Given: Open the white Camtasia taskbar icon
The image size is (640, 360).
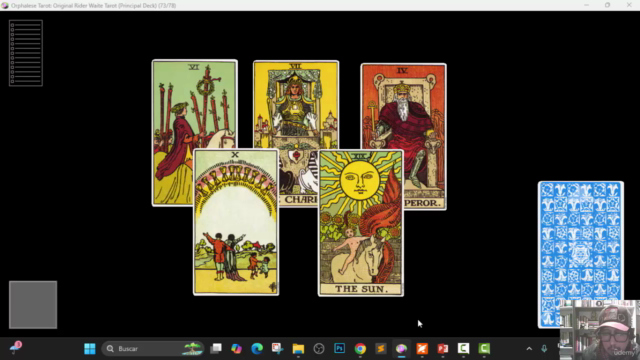Looking at the screenshot, I should 463,349.
